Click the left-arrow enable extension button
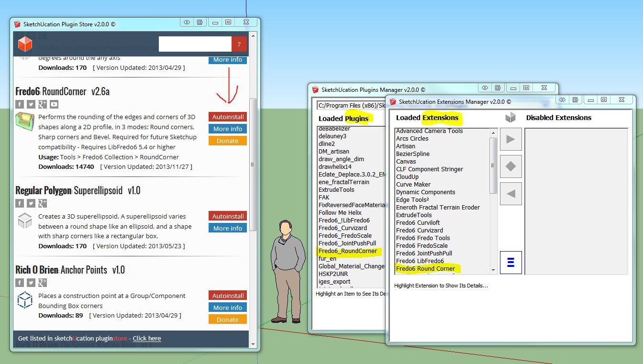 tap(510, 194)
